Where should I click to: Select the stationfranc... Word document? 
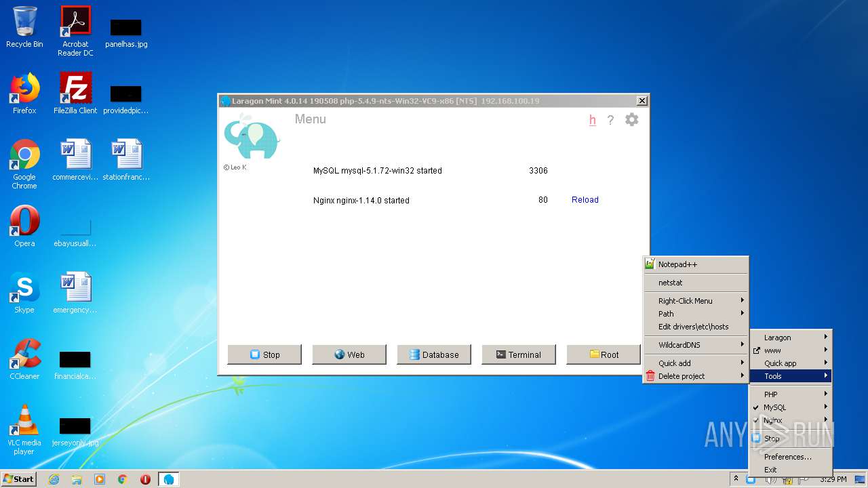tap(126, 160)
